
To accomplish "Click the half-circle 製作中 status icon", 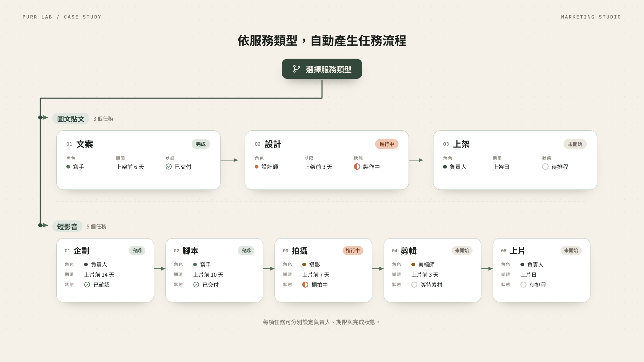I will coord(357,167).
